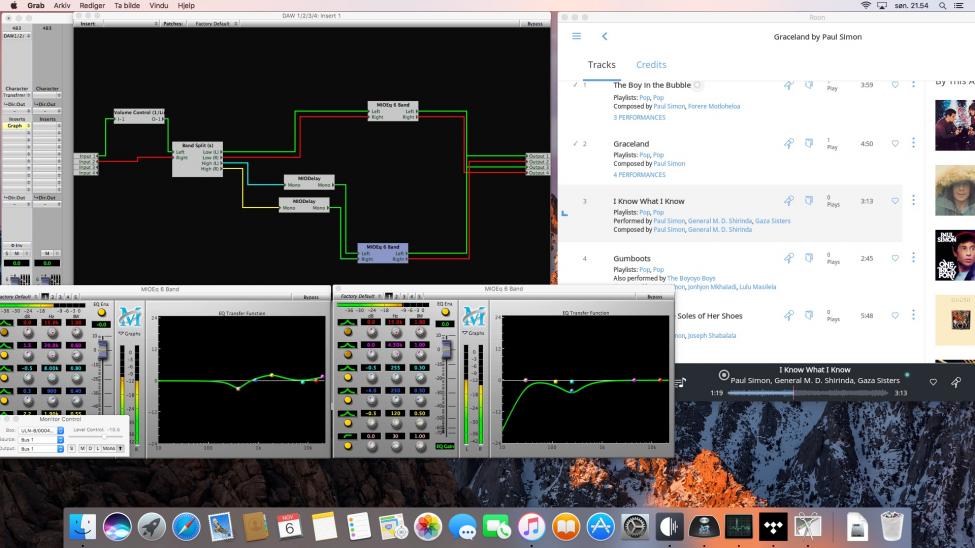Select the MIOEq 6 Band node at top of graph
Screen dimensions: 975x548
pos(393,111)
